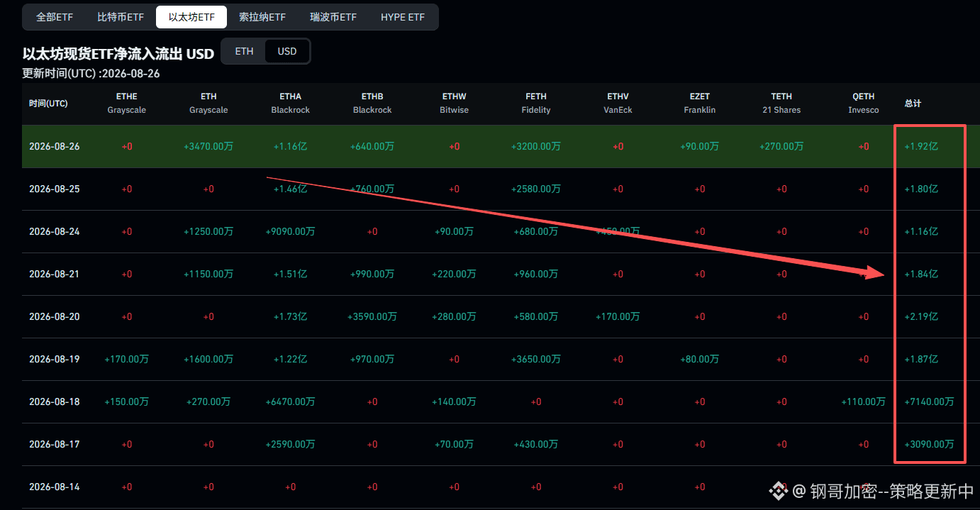Click the +2.19亿 total value
This screenshot has height=510, width=980.
921,316
